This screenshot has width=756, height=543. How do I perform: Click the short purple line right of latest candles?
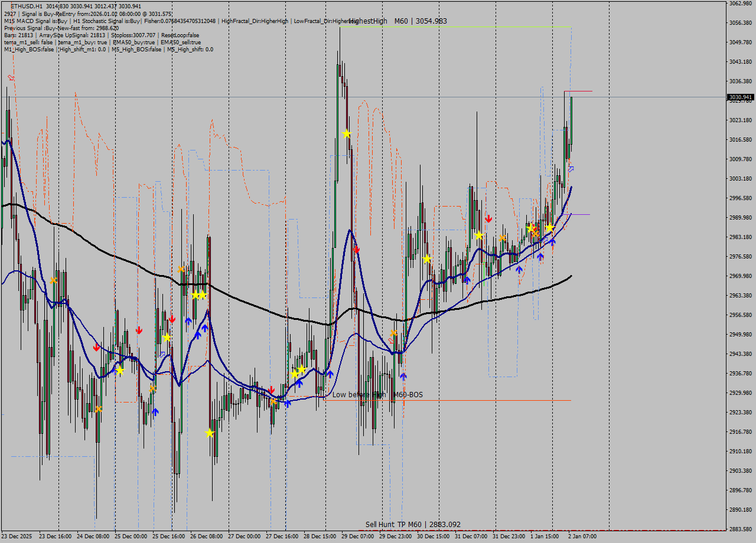point(580,215)
